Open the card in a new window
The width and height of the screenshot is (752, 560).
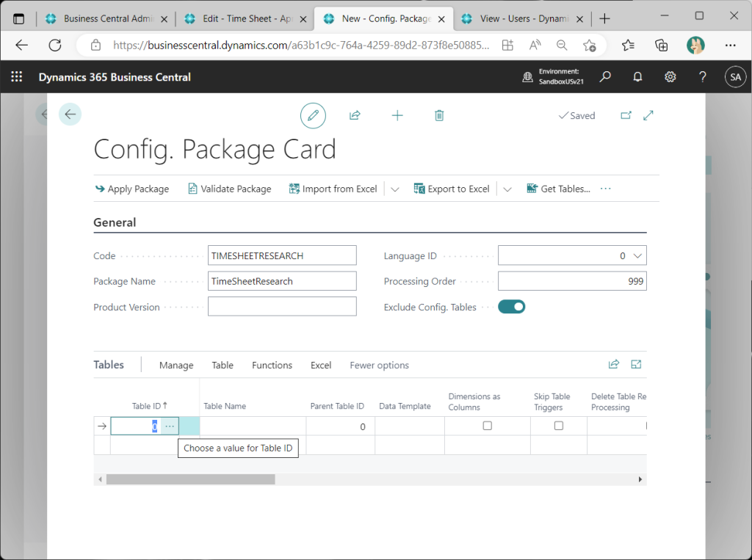[x=626, y=115]
